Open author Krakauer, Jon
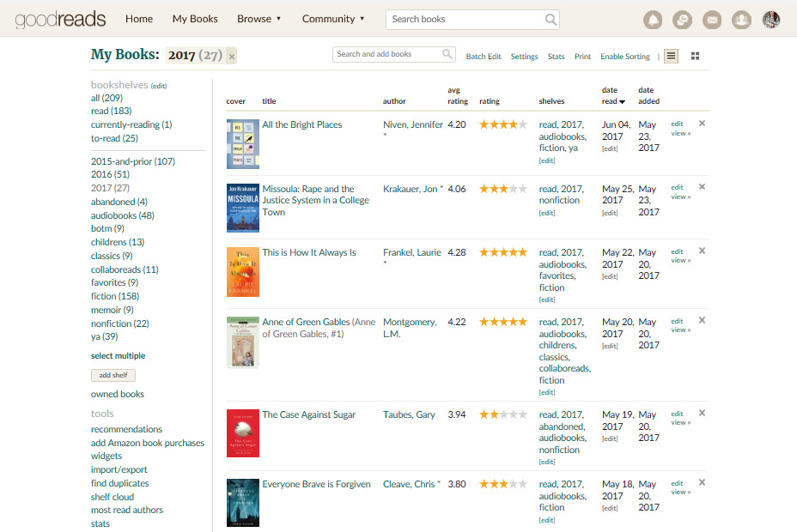This screenshot has width=797, height=532. click(x=411, y=189)
